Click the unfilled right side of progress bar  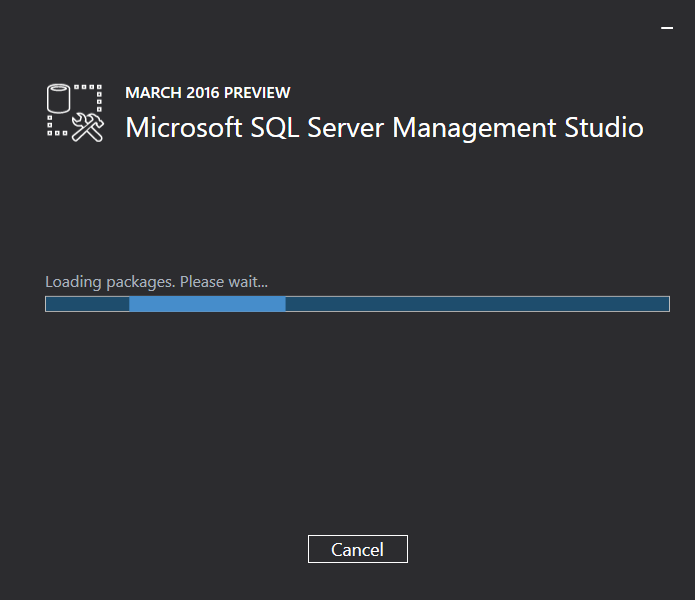[x=477, y=304]
